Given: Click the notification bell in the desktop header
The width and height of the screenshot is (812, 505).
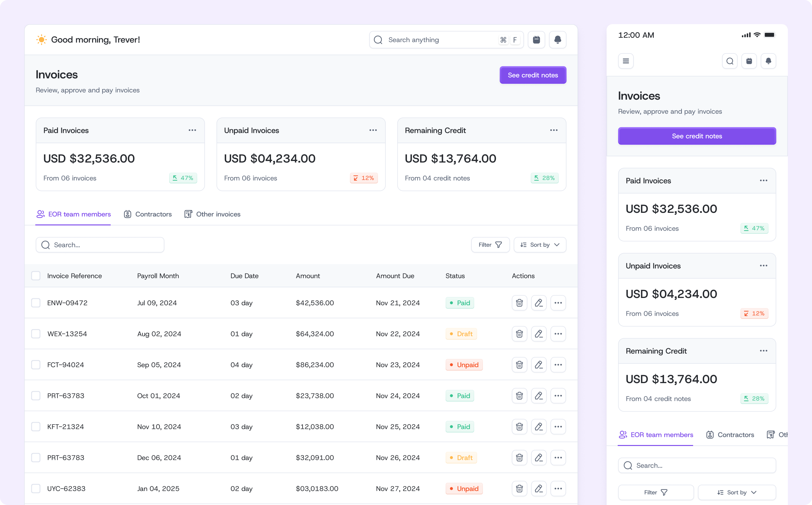Looking at the screenshot, I should (557, 40).
